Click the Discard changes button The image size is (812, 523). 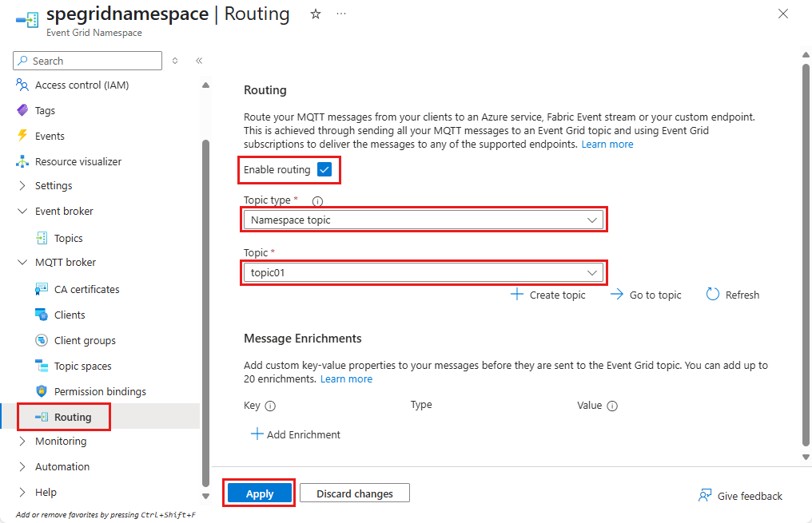[355, 493]
